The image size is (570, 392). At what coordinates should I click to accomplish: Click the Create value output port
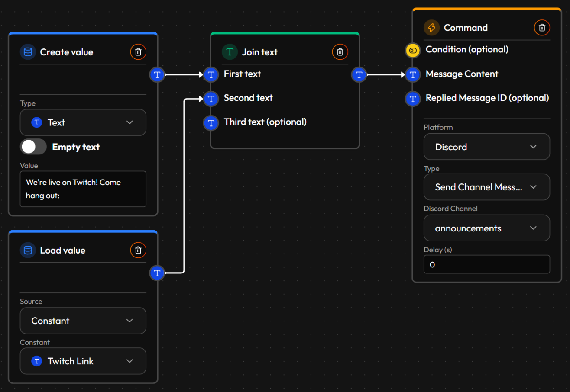click(x=157, y=75)
